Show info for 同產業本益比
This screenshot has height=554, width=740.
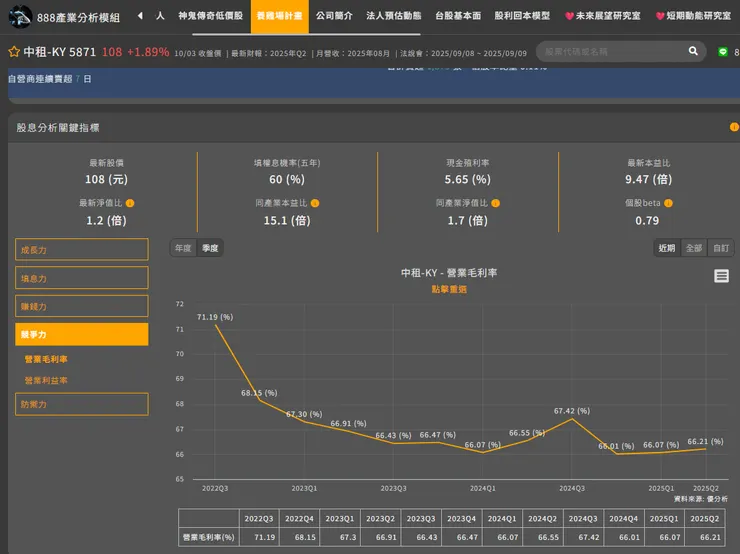pyautogui.click(x=315, y=203)
